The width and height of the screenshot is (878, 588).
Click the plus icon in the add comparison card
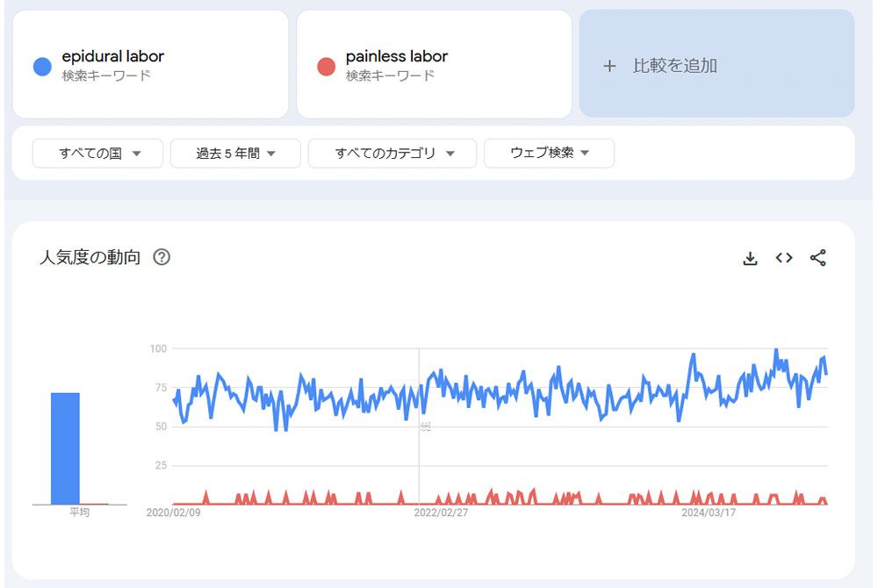pyautogui.click(x=609, y=66)
